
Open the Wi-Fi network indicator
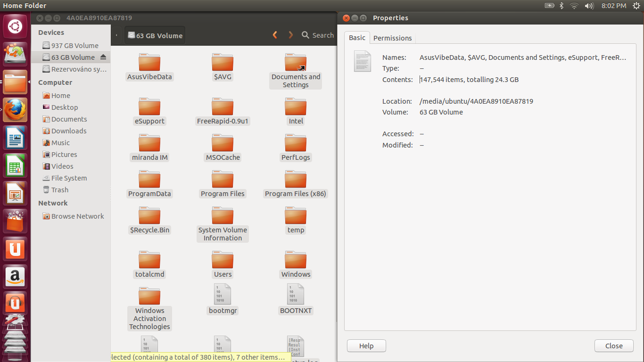pos(574,6)
